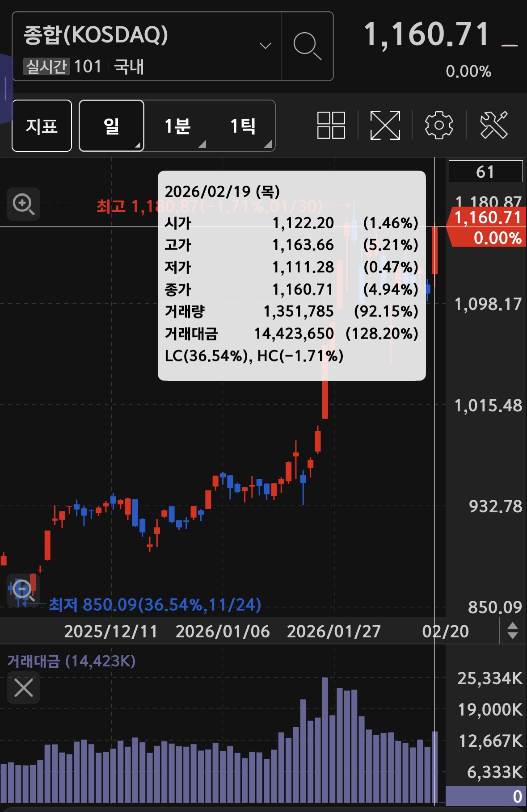
Task: Click the 거래량 1,351,785 tooltip row
Action: (x=291, y=311)
